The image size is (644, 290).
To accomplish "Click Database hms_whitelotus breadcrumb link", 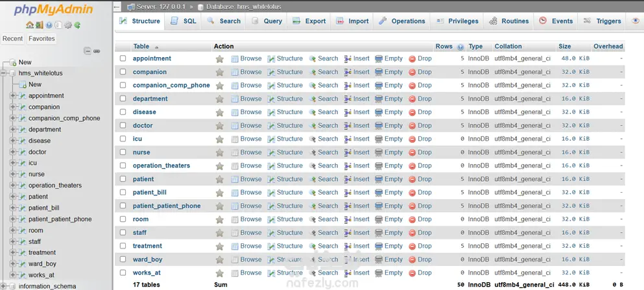I will pos(244,7).
